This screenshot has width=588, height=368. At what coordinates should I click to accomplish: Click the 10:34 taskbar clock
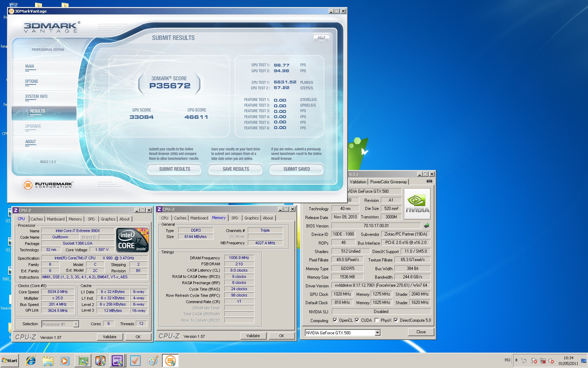[x=568, y=358]
